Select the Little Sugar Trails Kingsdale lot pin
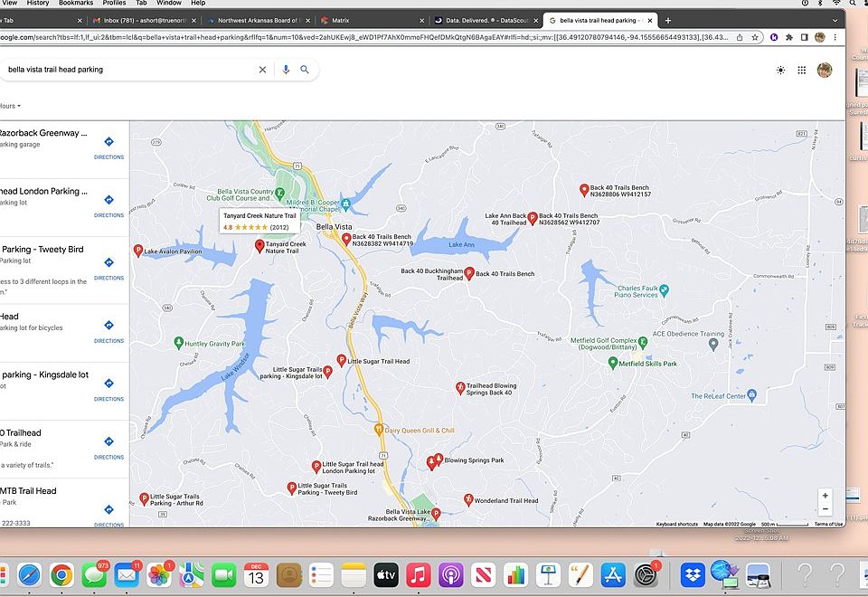 pos(327,372)
